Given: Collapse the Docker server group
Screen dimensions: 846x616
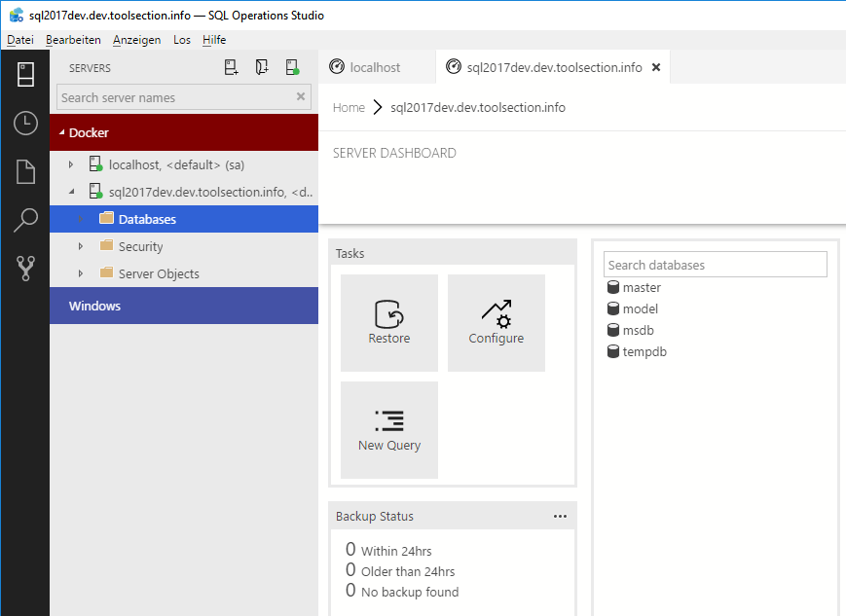Looking at the screenshot, I should click(62, 132).
